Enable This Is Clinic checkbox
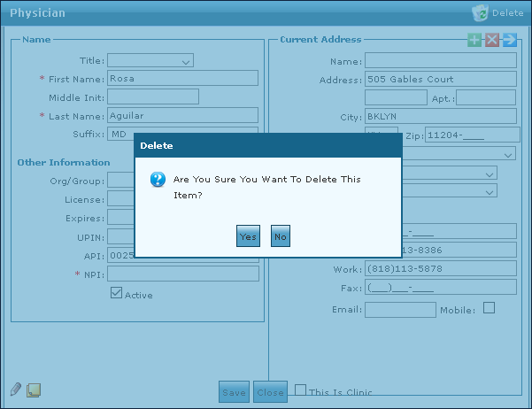532x409 pixels. coord(301,390)
